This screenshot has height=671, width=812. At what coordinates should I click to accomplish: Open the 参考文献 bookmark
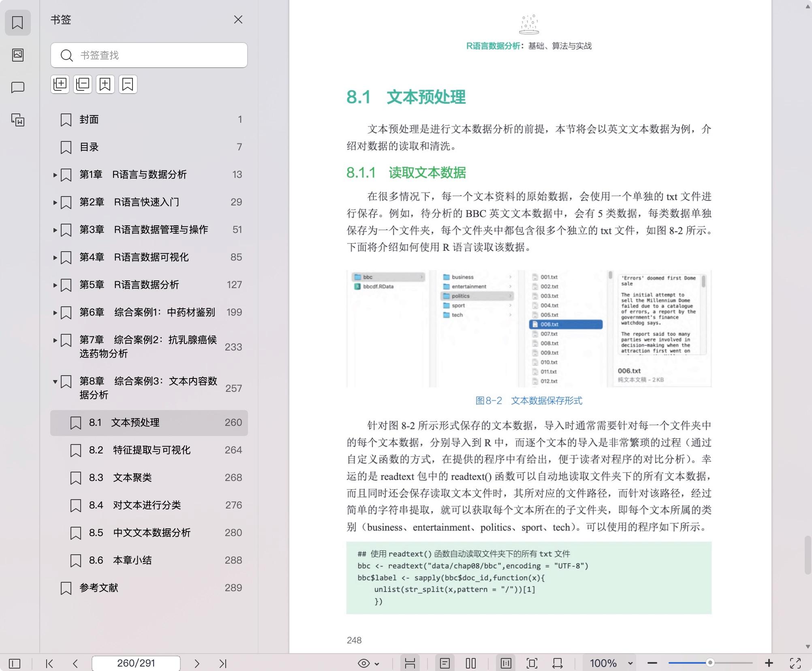[149, 588]
